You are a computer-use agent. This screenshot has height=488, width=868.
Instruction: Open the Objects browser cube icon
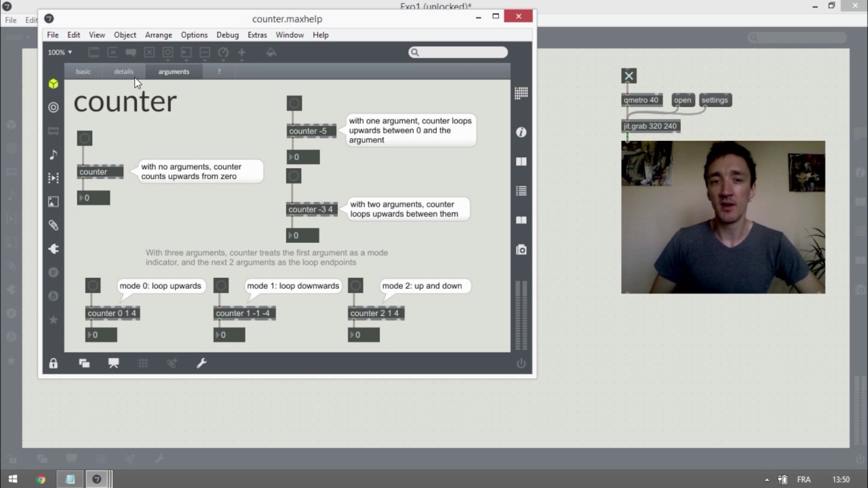54,84
